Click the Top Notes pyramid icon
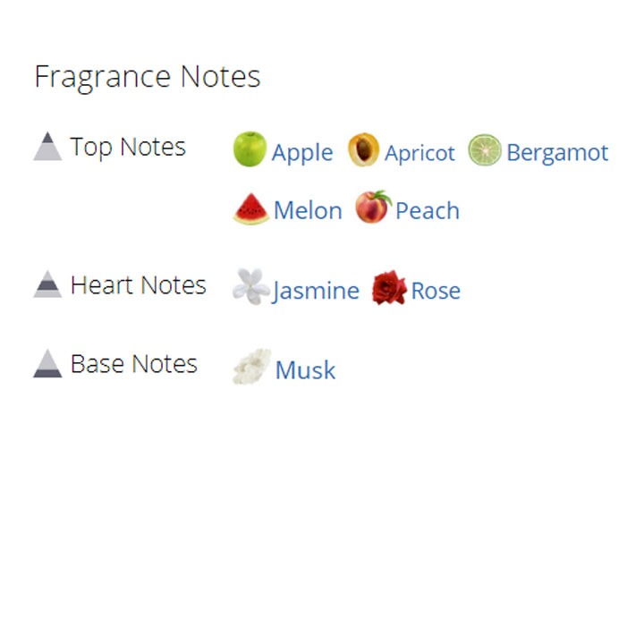 click(47, 146)
